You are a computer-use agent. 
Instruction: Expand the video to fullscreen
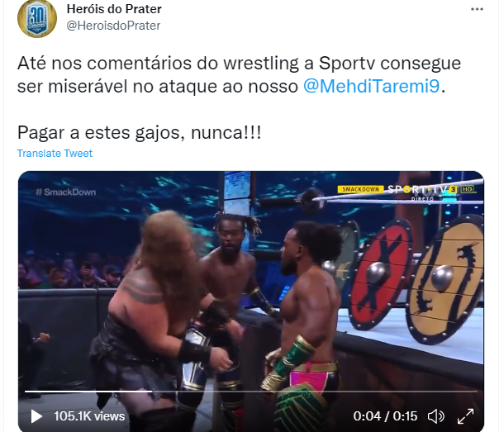click(465, 416)
